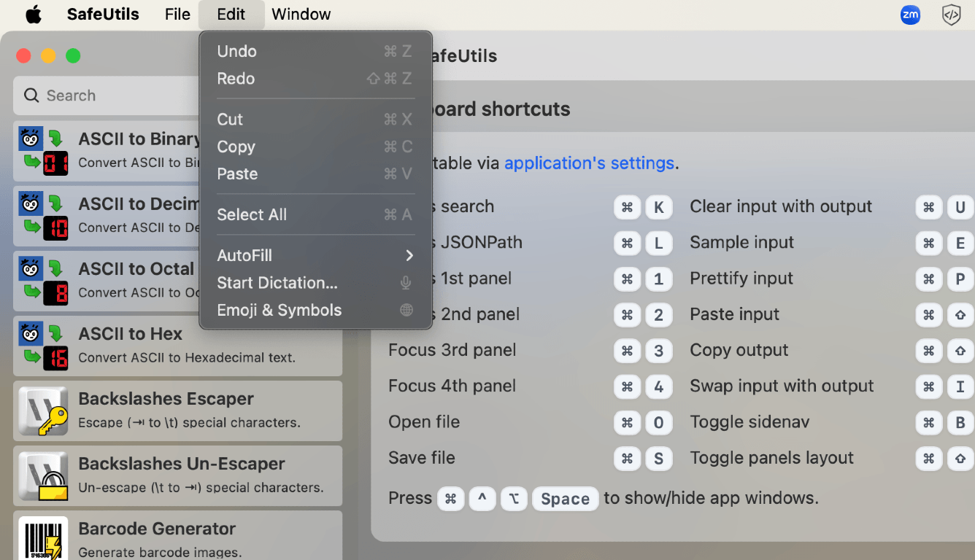
Task: Choose Undo from the Edit menu
Action: 316,51
